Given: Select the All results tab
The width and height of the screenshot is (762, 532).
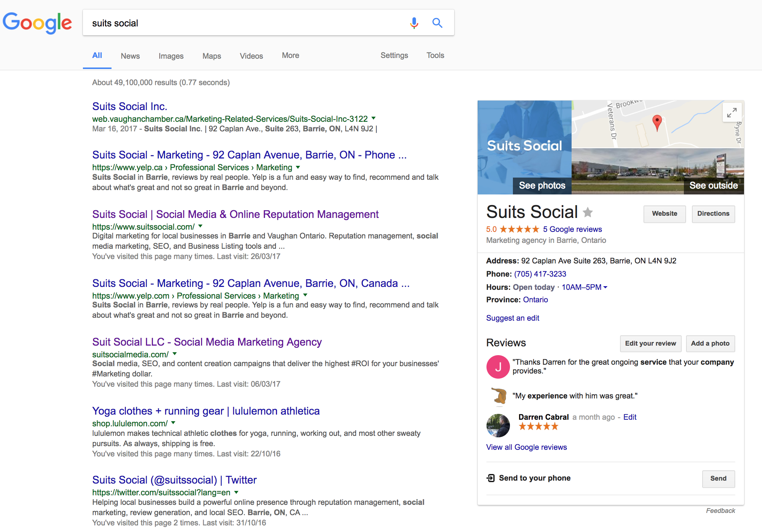Looking at the screenshot, I should tap(97, 55).
